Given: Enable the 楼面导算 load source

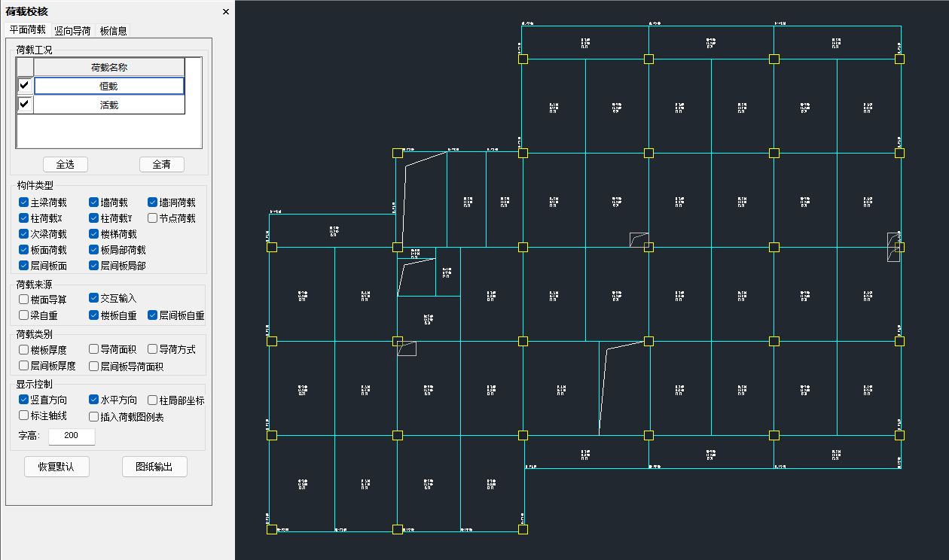Looking at the screenshot, I should click(x=24, y=299).
